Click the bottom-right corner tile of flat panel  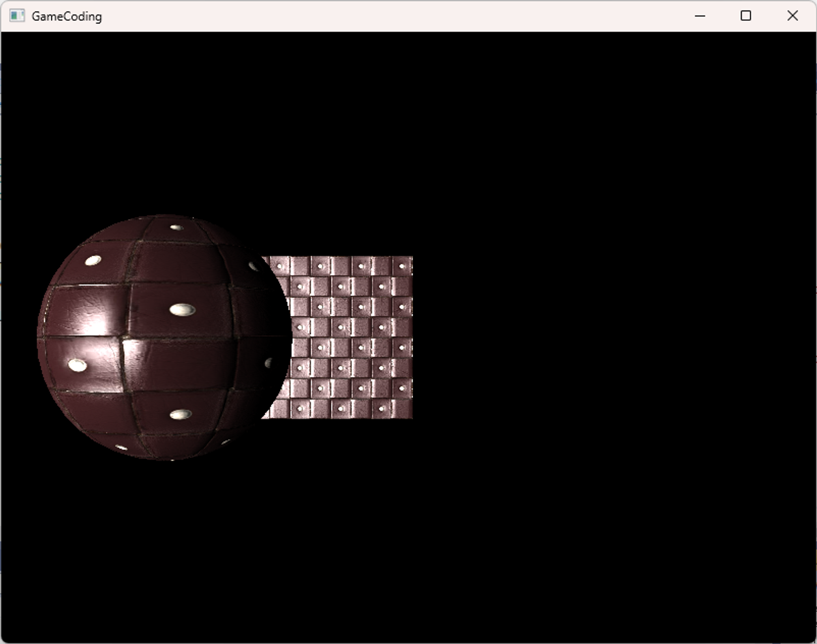coord(402,409)
